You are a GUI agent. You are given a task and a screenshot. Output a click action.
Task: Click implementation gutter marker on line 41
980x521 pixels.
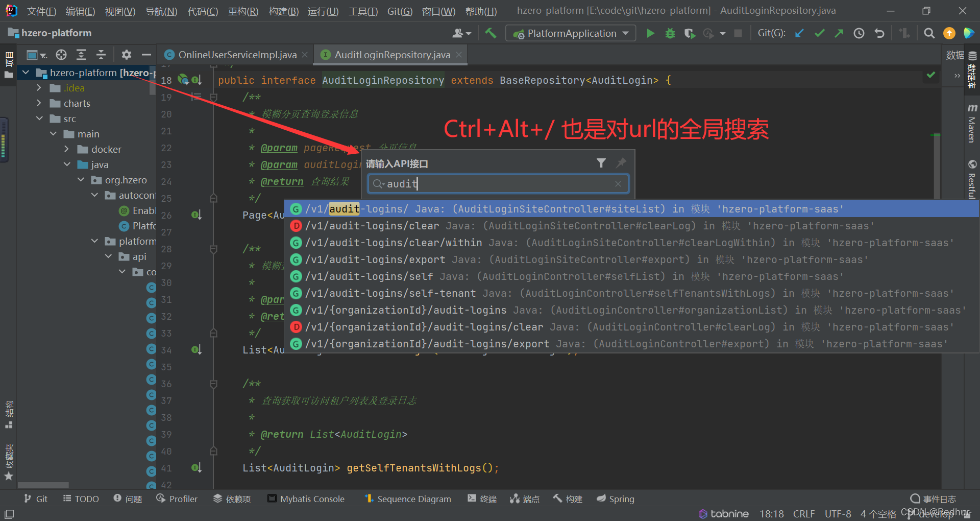pyautogui.click(x=197, y=468)
